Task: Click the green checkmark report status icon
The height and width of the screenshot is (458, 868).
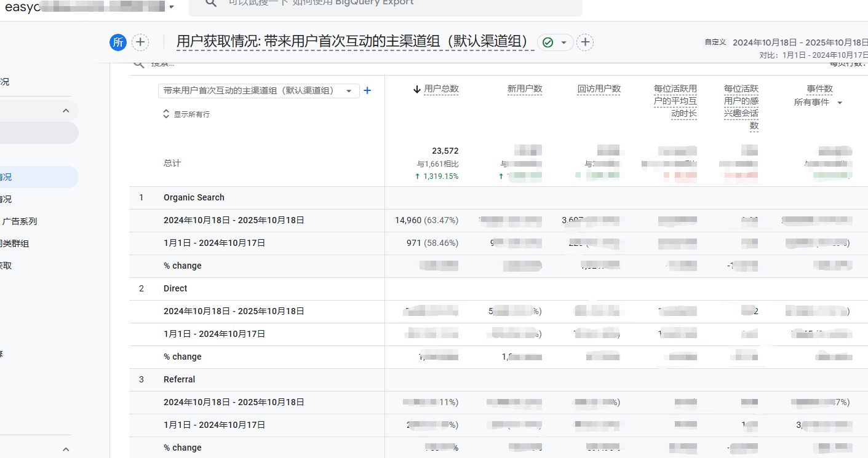Action: 547,42
